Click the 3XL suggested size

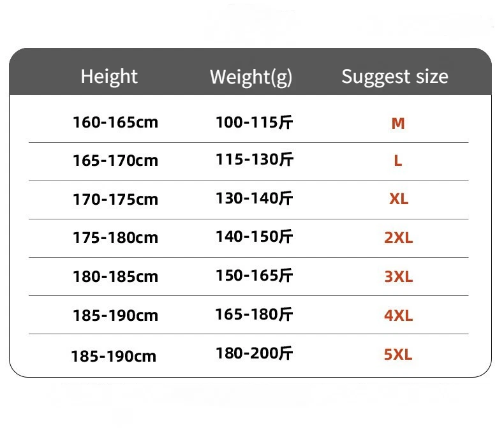click(x=399, y=277)
